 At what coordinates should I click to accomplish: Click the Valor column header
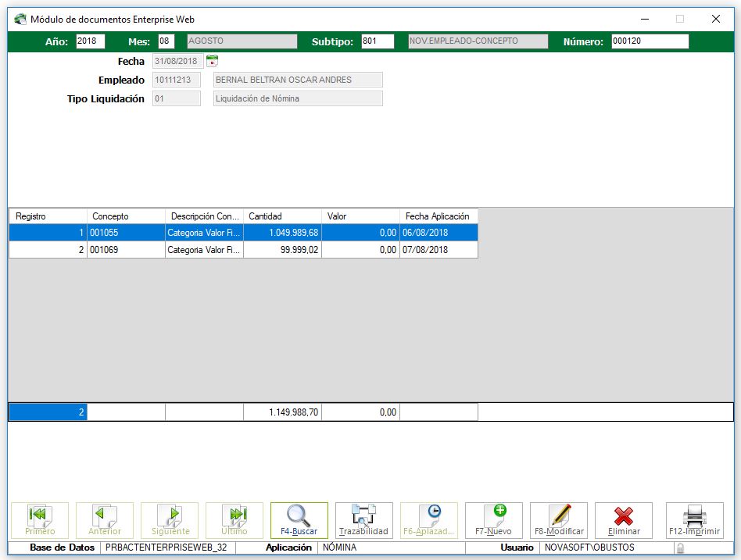pyautogui.click(x=360, y=216)
